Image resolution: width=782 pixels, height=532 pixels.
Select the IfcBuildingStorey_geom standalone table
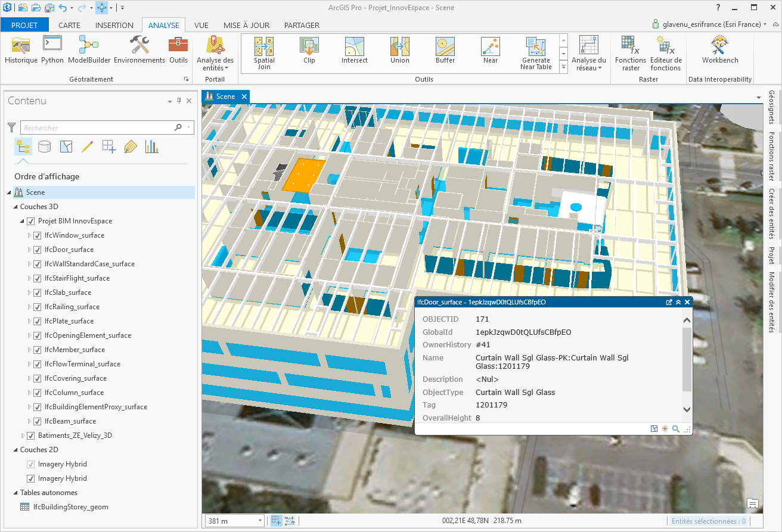click(70, 507)
